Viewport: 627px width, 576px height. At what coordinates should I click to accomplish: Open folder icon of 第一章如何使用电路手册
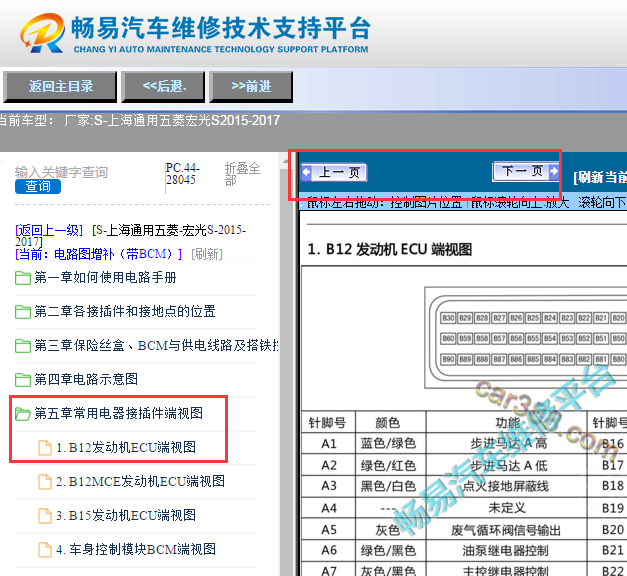click(23, 278)
